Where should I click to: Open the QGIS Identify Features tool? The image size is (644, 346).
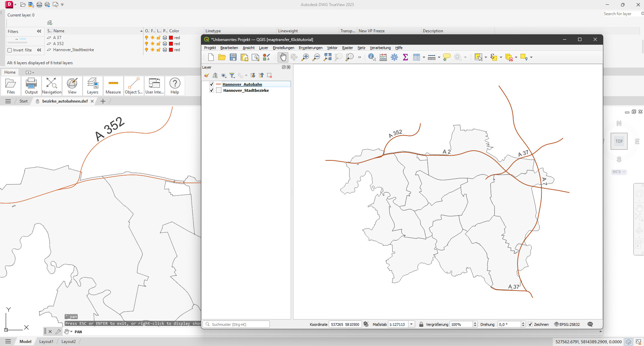(372, 57)
